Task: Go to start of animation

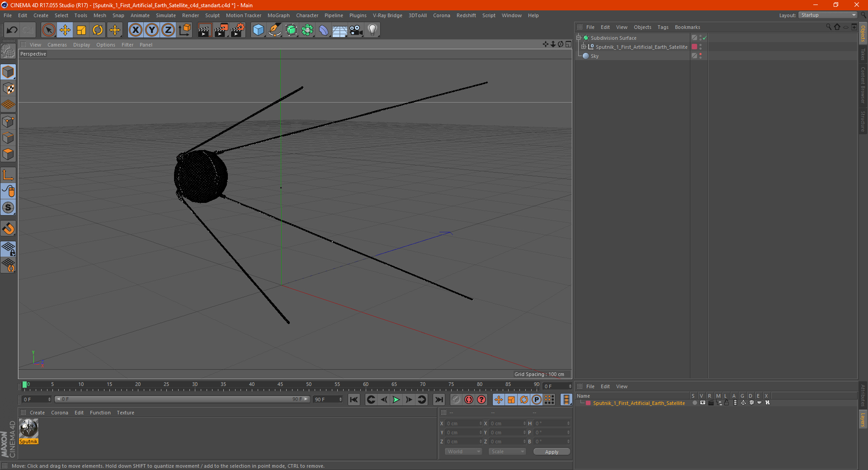Action: pyautogui.click(x=354, y=399)
